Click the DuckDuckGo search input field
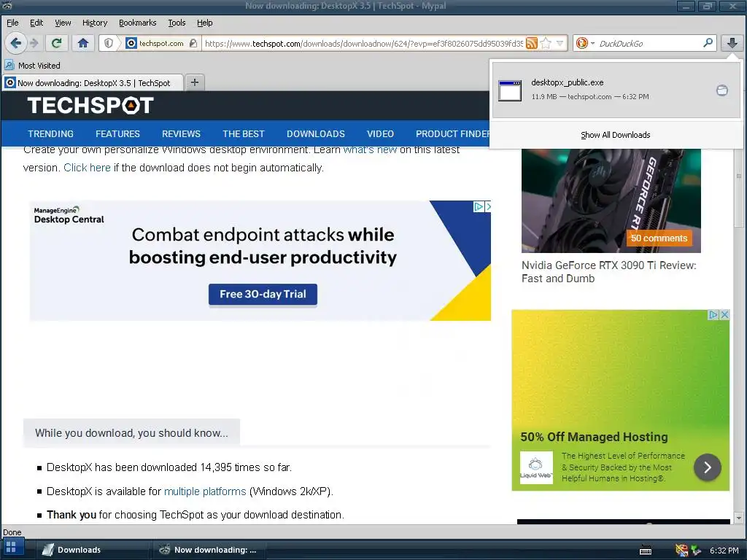The width and height of the screenshot is (747, 560). coord(649,43)
